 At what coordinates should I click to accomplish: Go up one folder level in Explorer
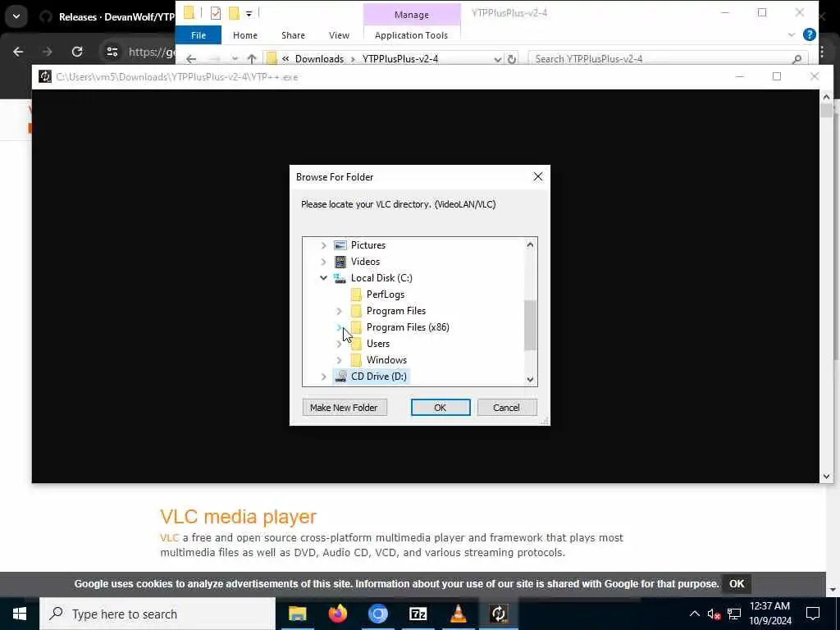click(252, 59)
